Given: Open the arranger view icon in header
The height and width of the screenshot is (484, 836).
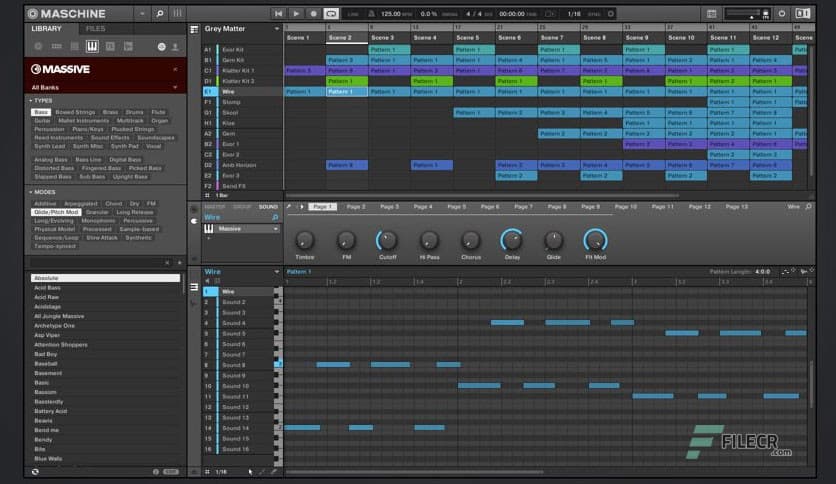Looking at the screenshot, I should coord(711,14).
